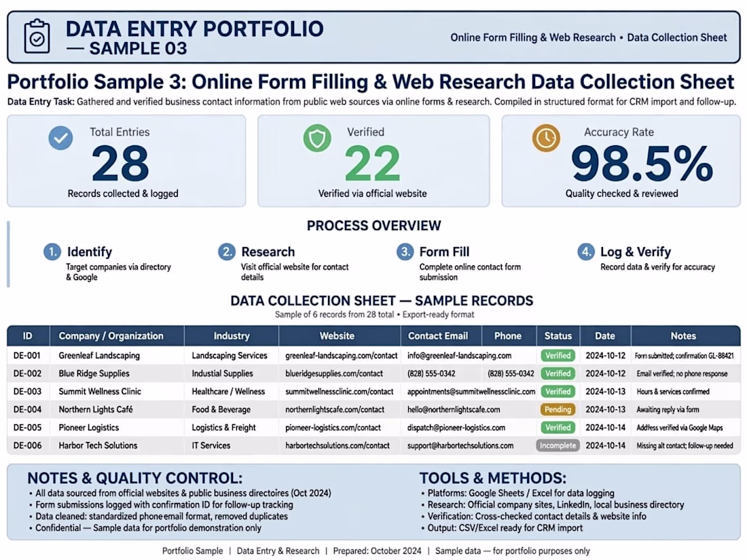Select the Pending status badge for Northern Lights Café

tap(558, 409)
